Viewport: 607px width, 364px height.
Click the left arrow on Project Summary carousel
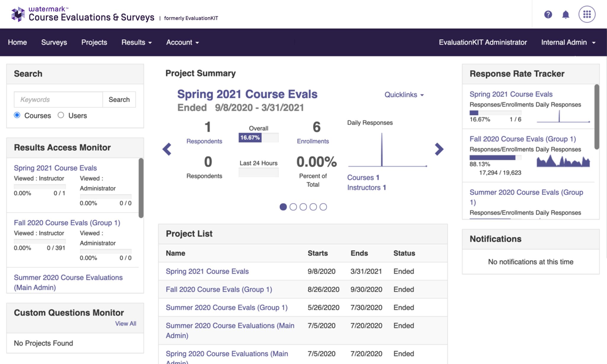[167, 149]
